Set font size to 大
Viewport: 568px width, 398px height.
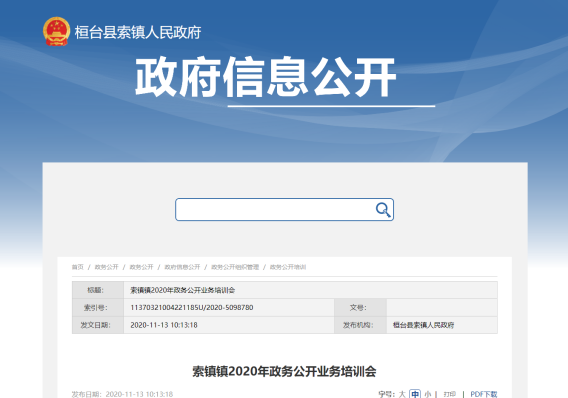tap(402, 394)
